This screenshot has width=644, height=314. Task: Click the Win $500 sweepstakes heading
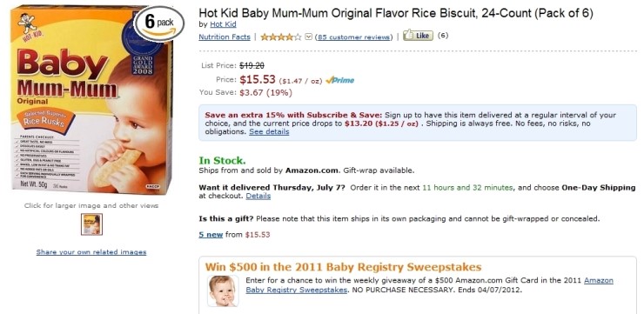tap(343, 267)
